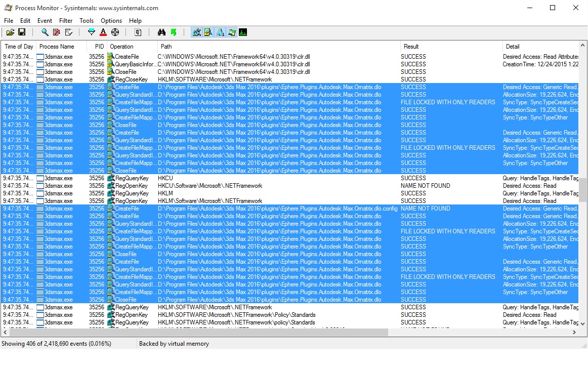Click the Find binoculars icon
The width and height of the screenshot is (588, 369).
[161, 32]
